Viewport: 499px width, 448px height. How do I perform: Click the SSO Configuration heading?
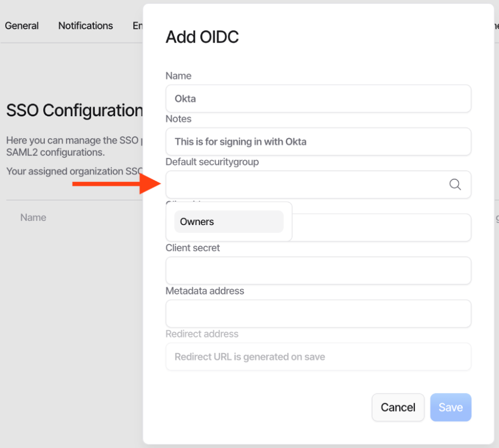75,110
